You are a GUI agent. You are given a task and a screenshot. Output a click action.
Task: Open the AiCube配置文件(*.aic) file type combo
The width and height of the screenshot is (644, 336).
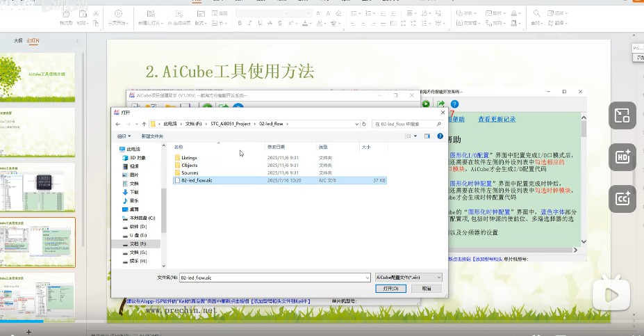tap(408, 278)
